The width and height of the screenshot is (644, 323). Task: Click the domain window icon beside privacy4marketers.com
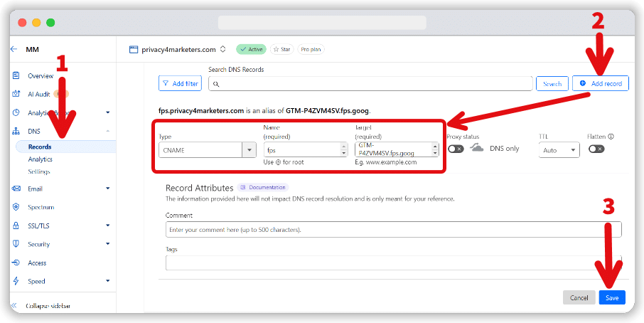tap(134, 49)
